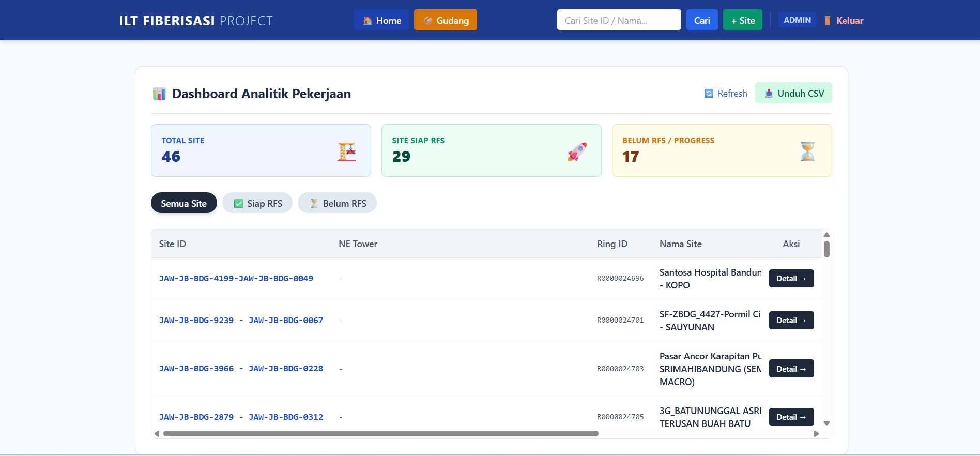Viewport: 980px width, 456px height.
Task: Click Detail for Pasar Ancor Karapitan row
Action: [791, 369]
